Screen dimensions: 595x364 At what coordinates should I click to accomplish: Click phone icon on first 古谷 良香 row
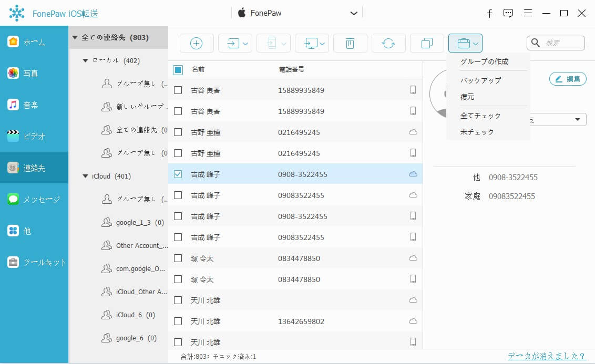click(x=413, y=90)
